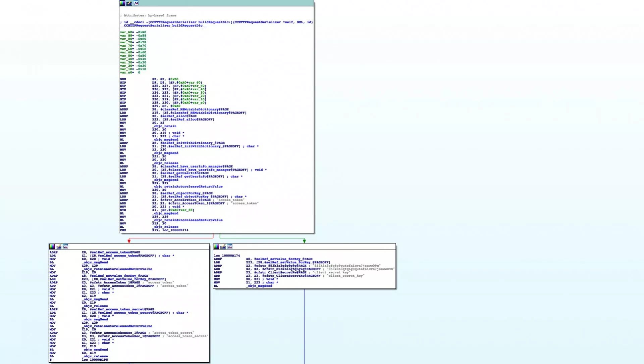Viewport: 644px width, 364px height.
Task: Click _objc_retain call in top node
Action: pyautogui.click(x=165, y=126)
